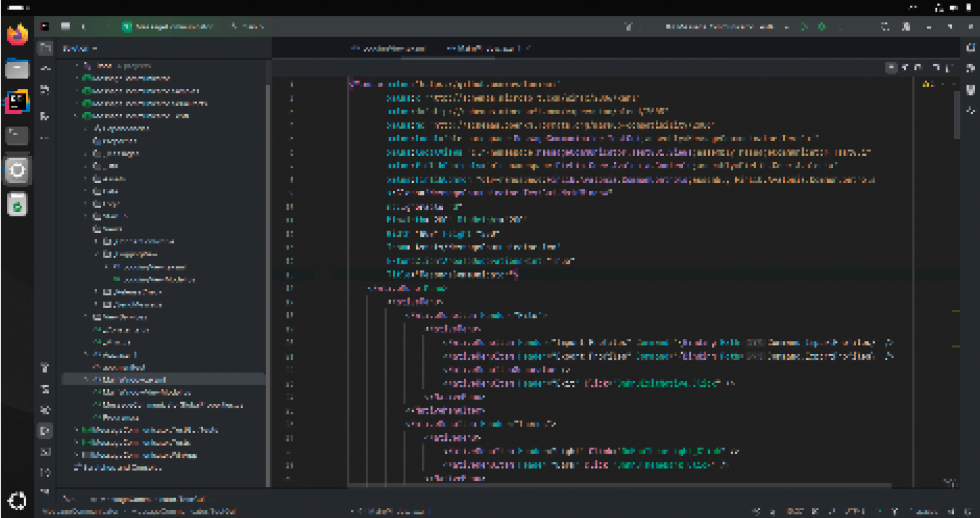Open the Explorer view dropdown in panel header
980x518 pixels.
click(x=80, y=48)
